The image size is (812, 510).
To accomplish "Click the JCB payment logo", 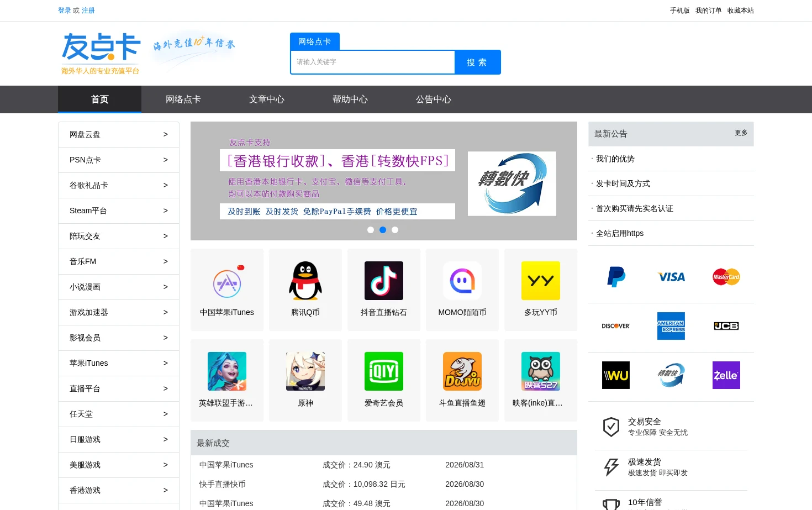I will 726,326.
